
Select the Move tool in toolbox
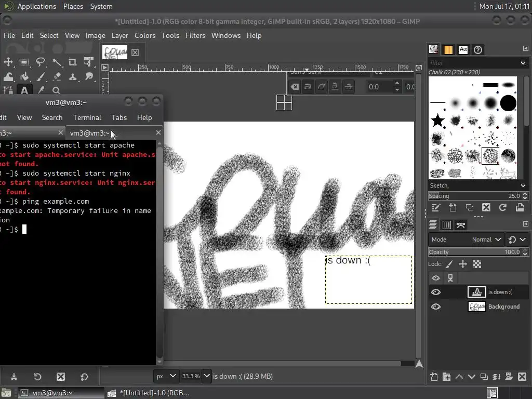(x=8, y=62)
